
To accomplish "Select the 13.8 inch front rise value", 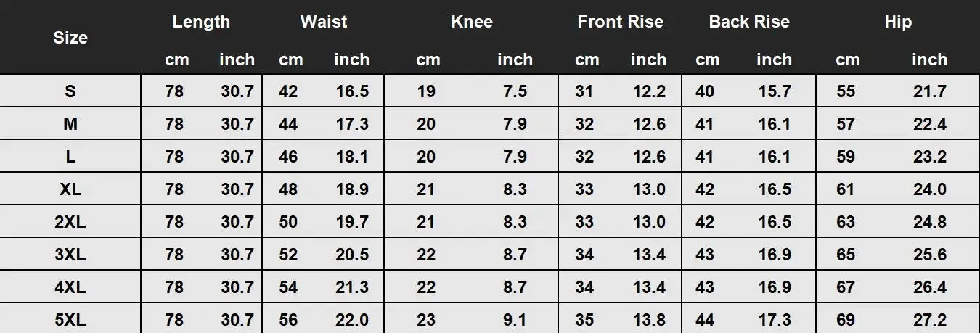I will (x=649, y=320).
